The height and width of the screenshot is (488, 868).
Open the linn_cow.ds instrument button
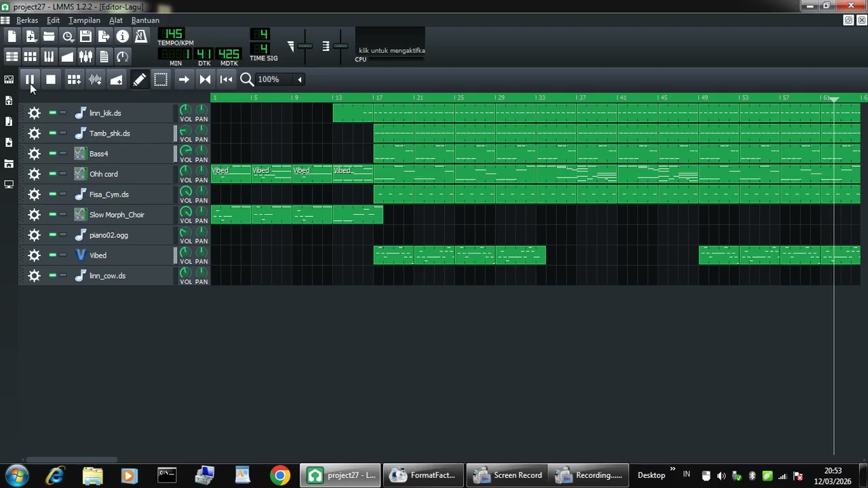(123, 276)
